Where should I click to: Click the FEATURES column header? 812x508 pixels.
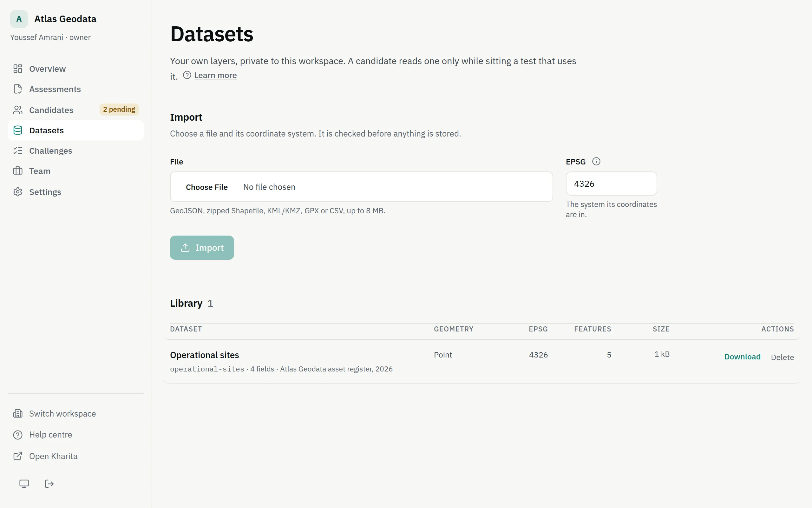coord(593,329)
